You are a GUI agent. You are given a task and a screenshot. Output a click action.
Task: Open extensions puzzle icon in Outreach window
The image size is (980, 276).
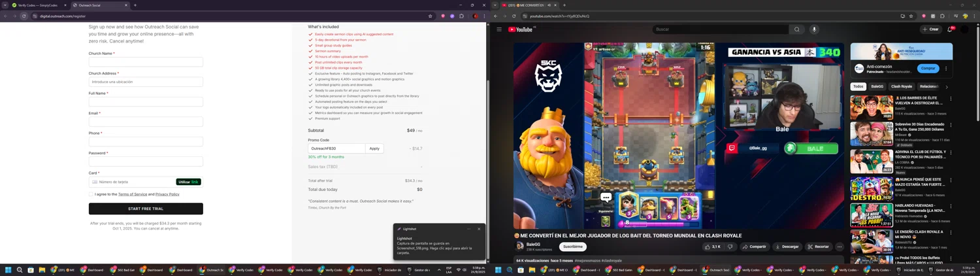[x=461, y=16]
